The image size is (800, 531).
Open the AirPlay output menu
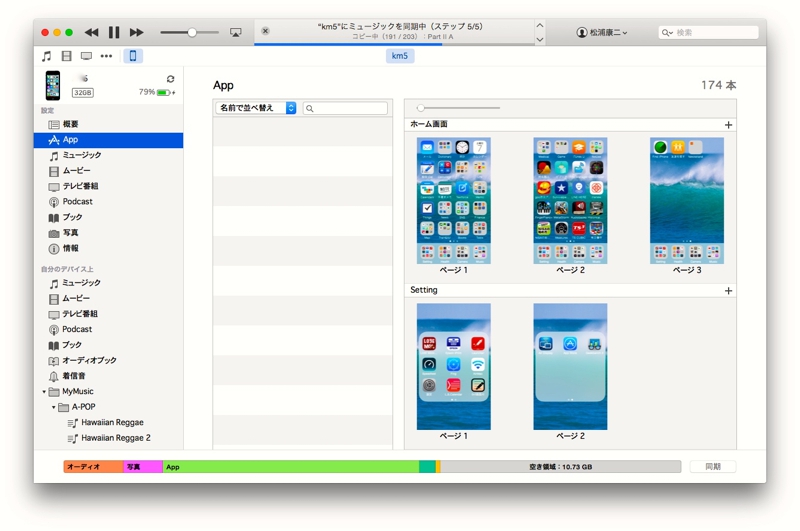click(x=236, y=33)
